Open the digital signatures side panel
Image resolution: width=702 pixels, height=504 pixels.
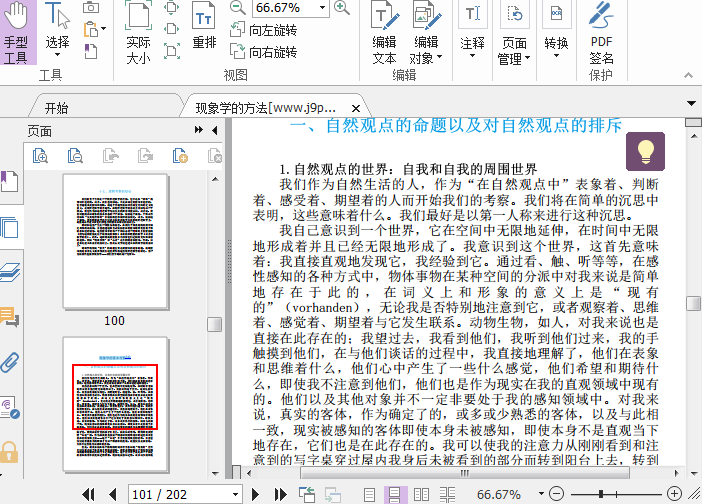pyautogui.click(x=10, y=407)
